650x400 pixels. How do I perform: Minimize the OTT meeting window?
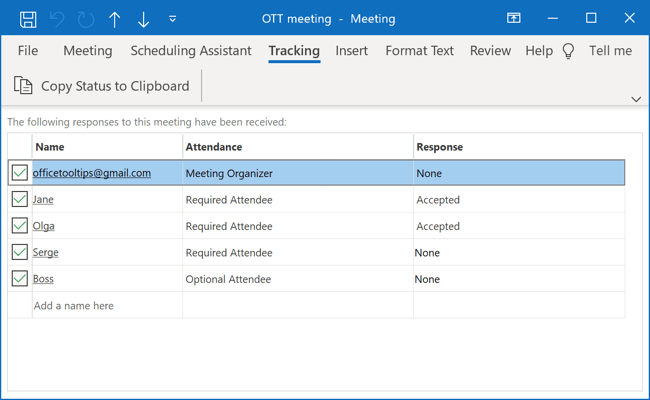pos(553,18)
